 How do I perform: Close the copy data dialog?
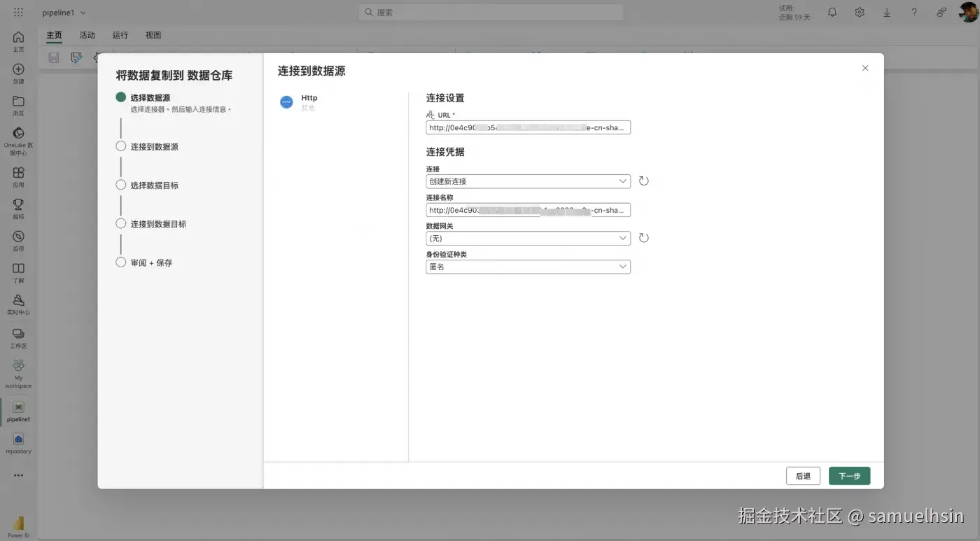865,68
